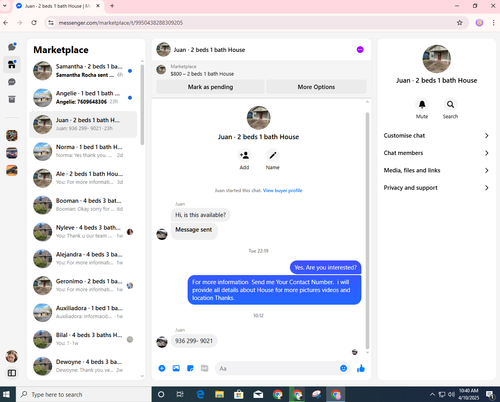Screen dimensions: 500x402
Task: Toggle conversation info with purple dots button
Action: click(x=360, y=50)
